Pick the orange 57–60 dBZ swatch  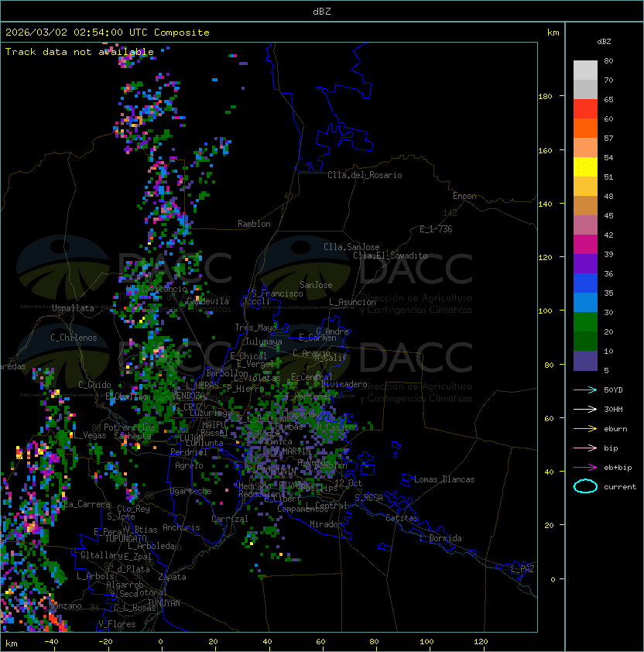[x=585, y=128]
